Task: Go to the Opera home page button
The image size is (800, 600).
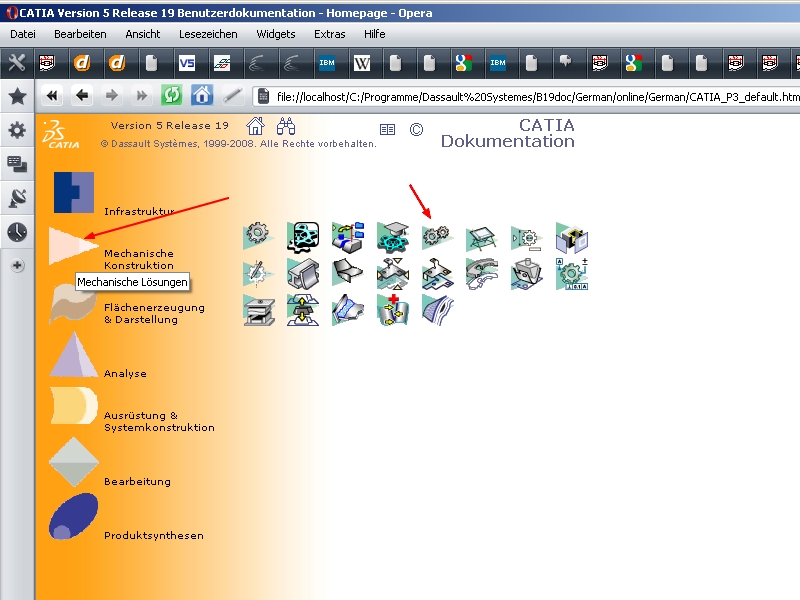Action: coord(202,95)
